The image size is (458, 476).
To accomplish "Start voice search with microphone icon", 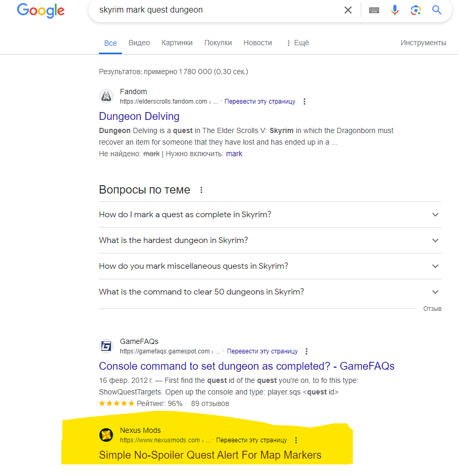I will [x=394, y=10].
